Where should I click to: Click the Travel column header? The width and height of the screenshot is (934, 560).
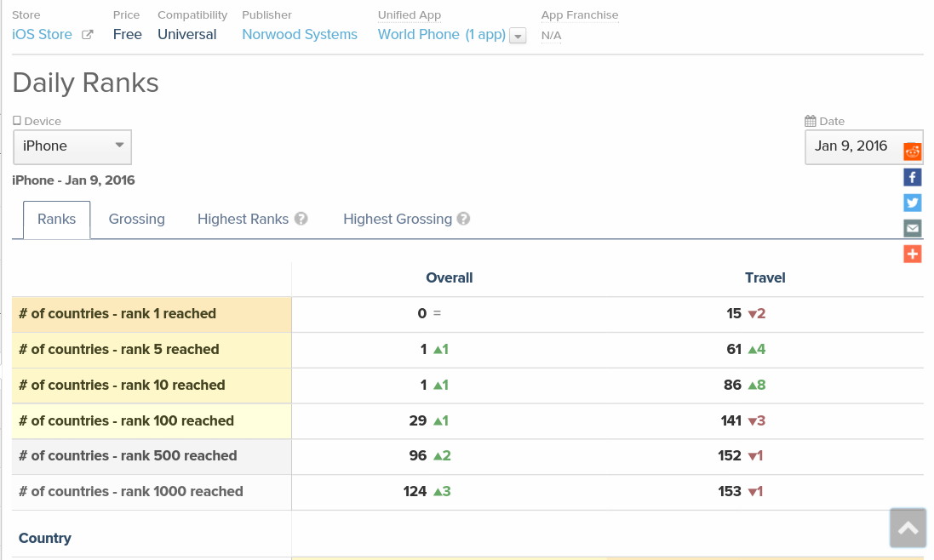click(x=765, y=277)
